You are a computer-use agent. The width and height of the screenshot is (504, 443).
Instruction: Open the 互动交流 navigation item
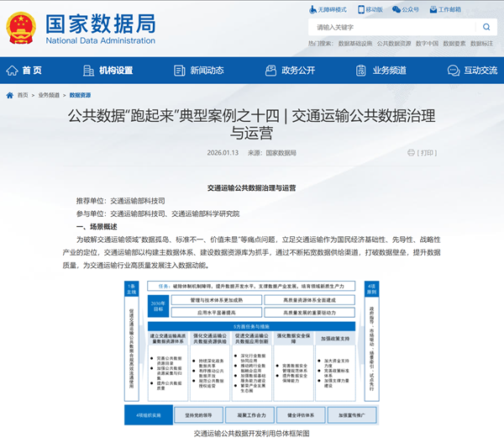473,71
